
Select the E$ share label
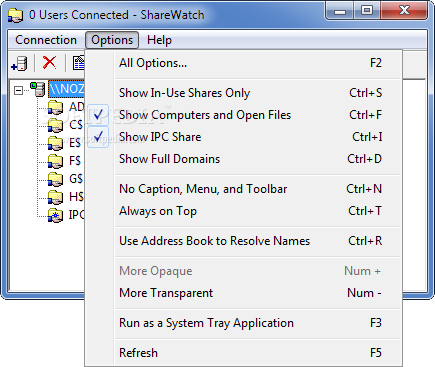click(75, 143)
